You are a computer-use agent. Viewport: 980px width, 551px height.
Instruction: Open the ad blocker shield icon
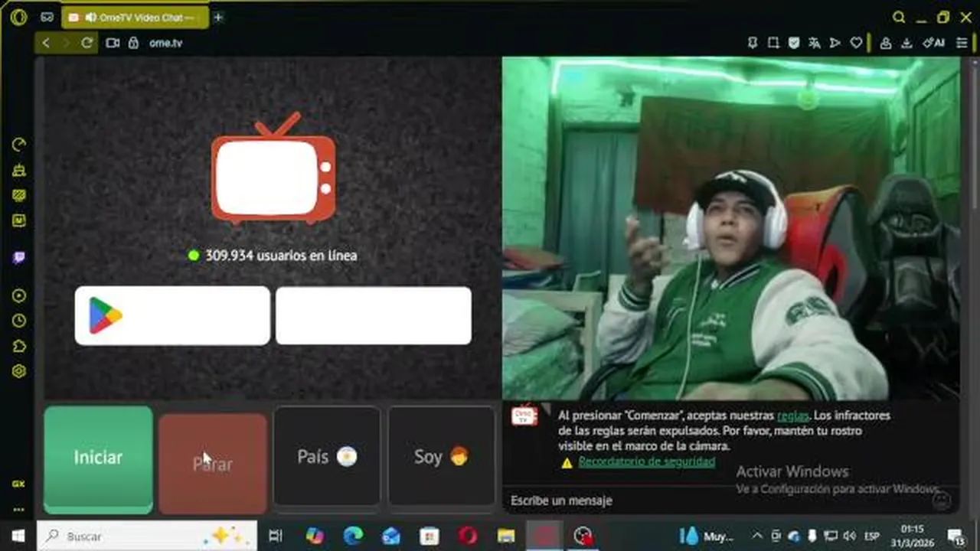click(x=794, y=43)
